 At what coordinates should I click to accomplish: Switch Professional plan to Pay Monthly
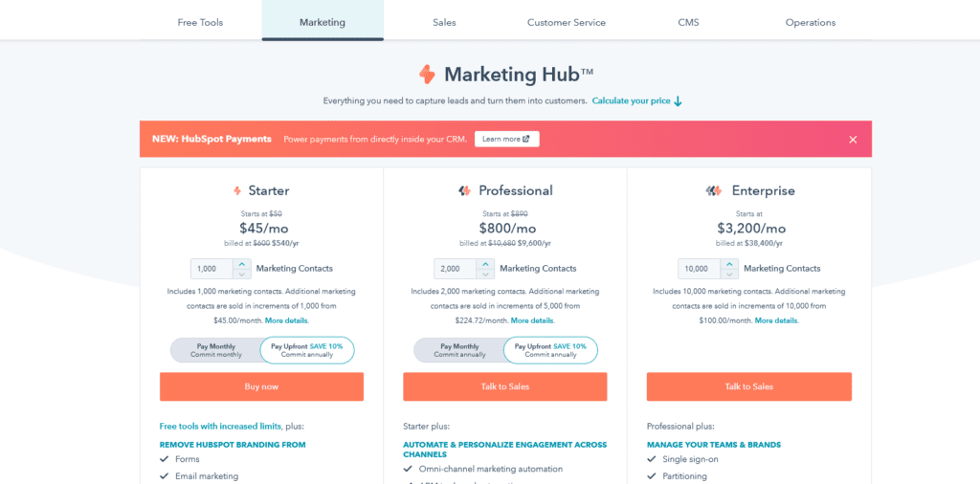point(458,350)
